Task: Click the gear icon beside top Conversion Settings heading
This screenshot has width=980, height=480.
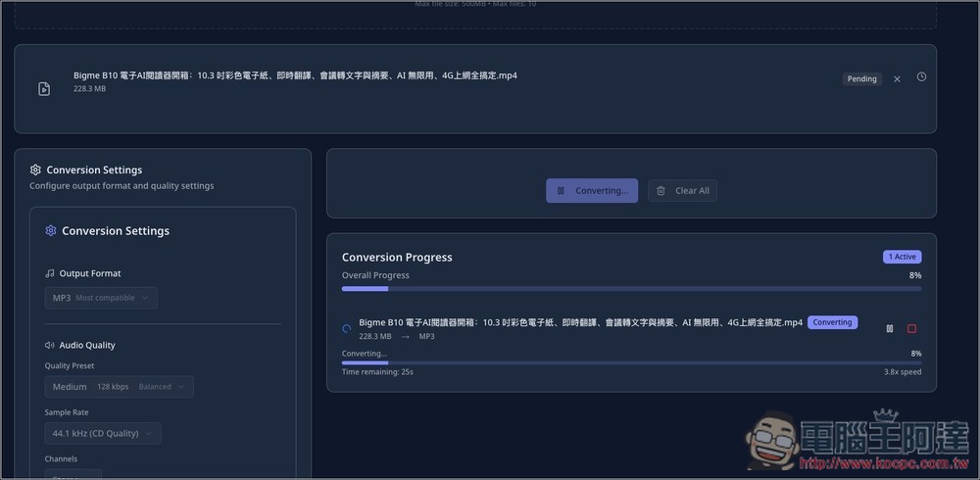Action: pyautogui.click(x=35, y=170)
